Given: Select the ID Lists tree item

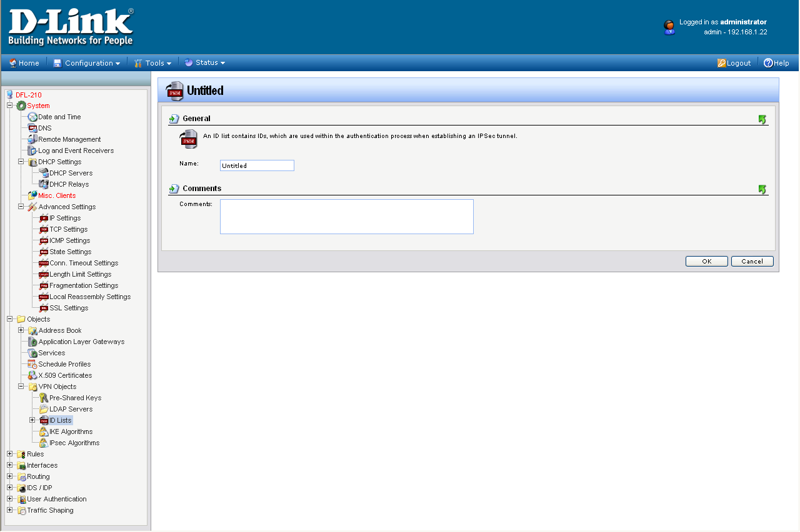Looking at the screenshot, I should click(x=61, y=420).
